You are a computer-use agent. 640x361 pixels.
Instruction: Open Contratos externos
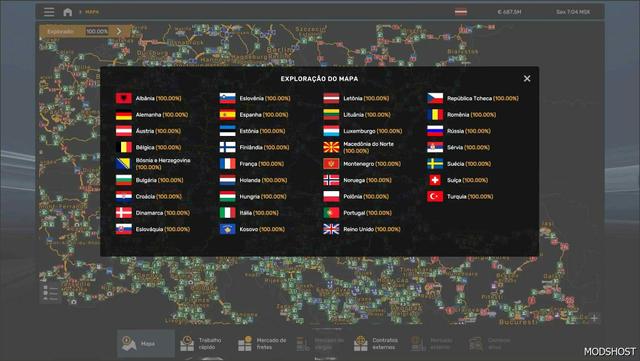[376, 344]
